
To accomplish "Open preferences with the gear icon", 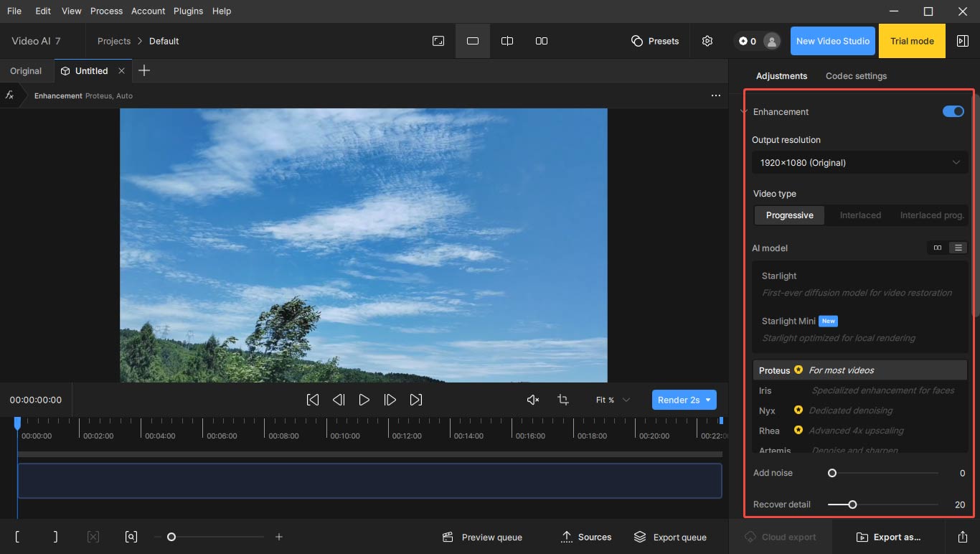I will pos(707,41).
